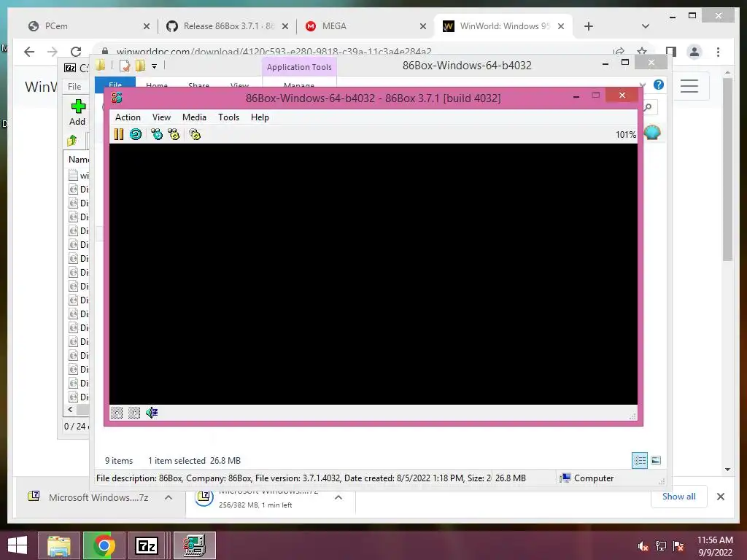Click the new folder quick access icon
This screenshot has width=747, height=560.
(x=140, y=66)
